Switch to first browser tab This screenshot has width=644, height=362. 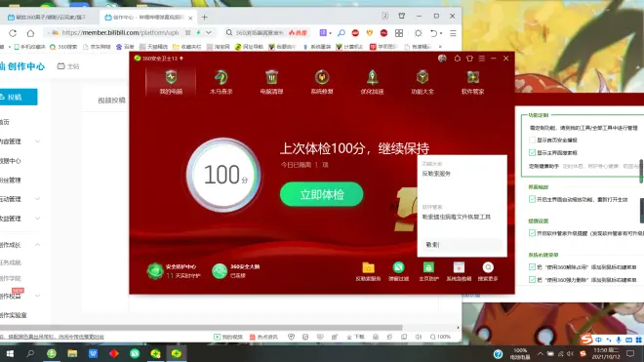50,18
